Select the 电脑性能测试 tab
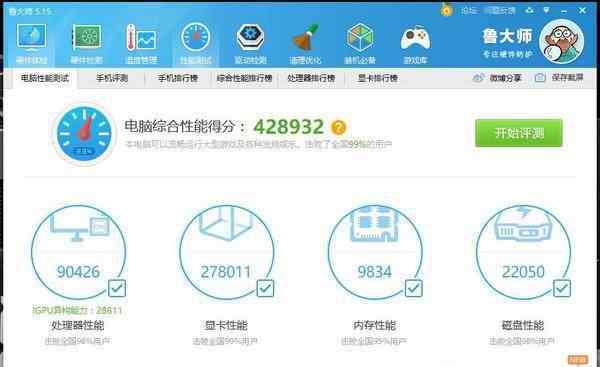Viewport: 600px width, 367px height. click(x=45, y=78)
